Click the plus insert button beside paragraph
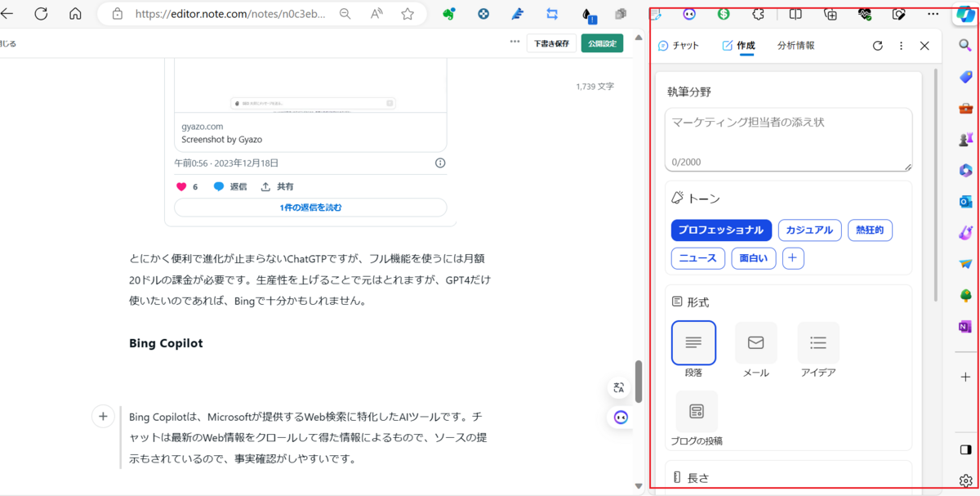Screen dimensions: 980x496 (x=103, y=417)
